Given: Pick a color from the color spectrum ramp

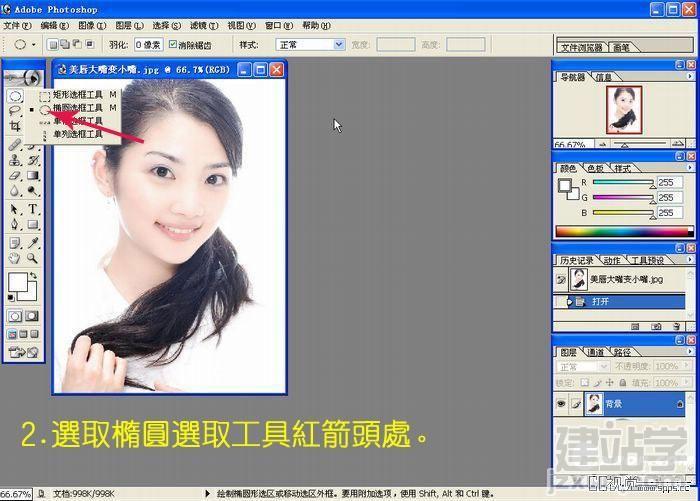Looking at the screenshot, I should [625, 232].
